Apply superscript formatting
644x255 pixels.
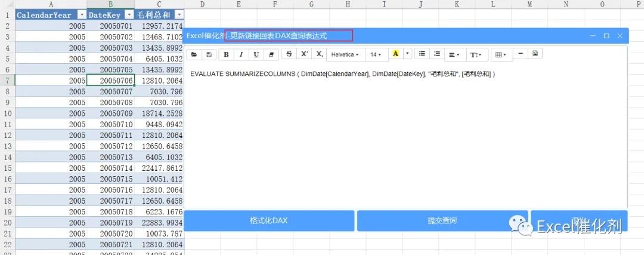(x=304, y=54)
